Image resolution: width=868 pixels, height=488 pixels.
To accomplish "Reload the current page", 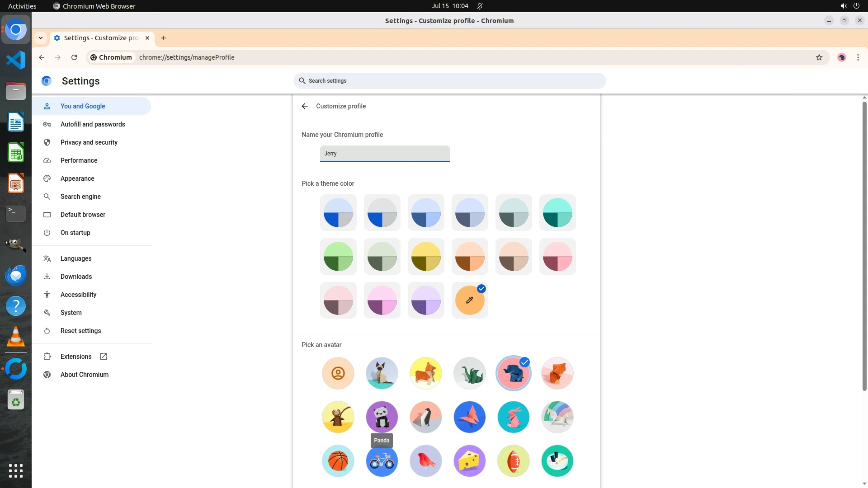I will pos(74,57).
